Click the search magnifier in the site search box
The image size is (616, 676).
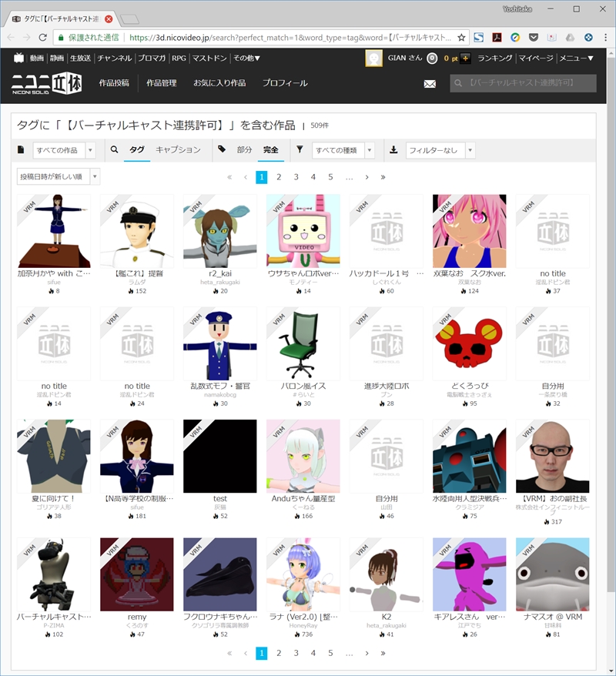pyautogui.click(x=458, y=83)
